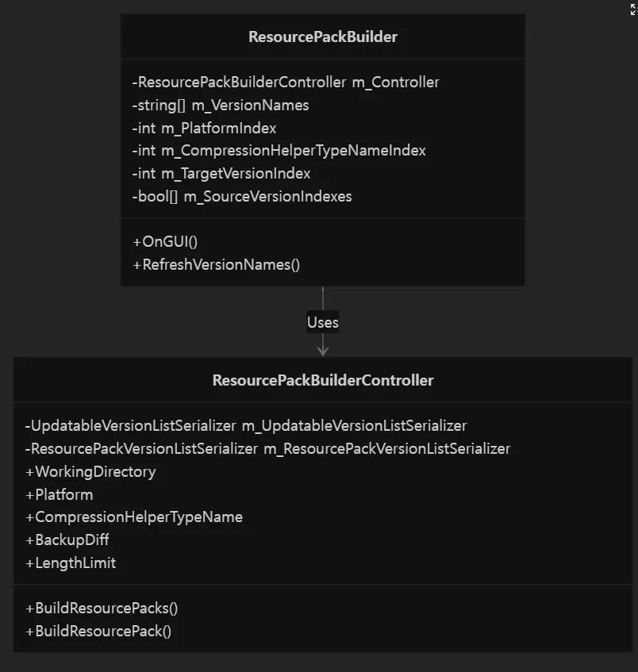Click the Uses relationship label
638x672 pixels.
point(323,322)
